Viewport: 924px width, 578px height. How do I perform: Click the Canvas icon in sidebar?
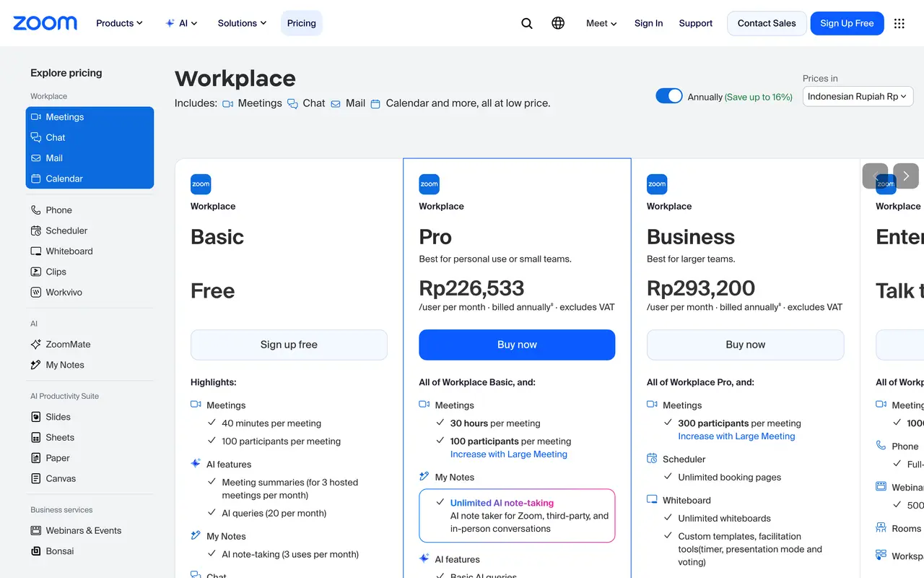click(36, 478)
